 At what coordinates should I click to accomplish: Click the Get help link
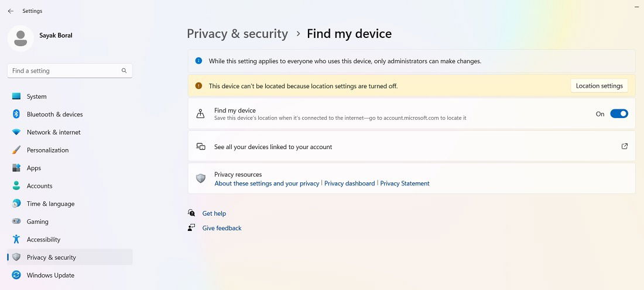(x=214, y=213)
